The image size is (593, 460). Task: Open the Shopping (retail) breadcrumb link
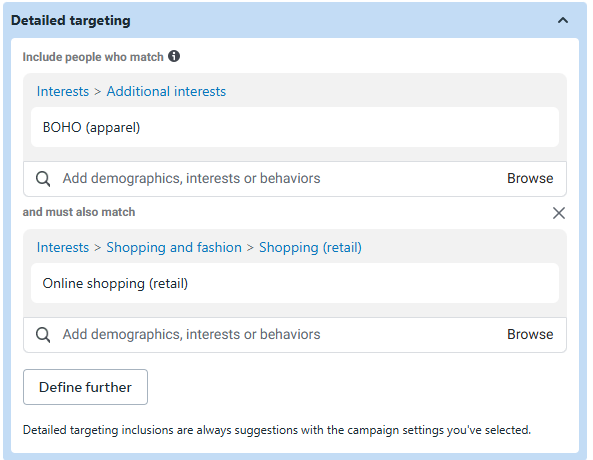pos(310,247)
